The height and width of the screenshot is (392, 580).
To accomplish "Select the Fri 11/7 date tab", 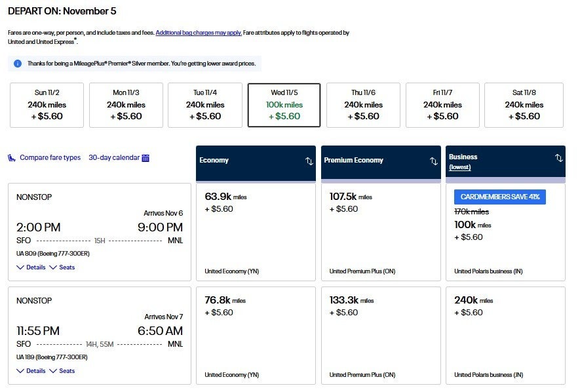I will tap(442, 105).
